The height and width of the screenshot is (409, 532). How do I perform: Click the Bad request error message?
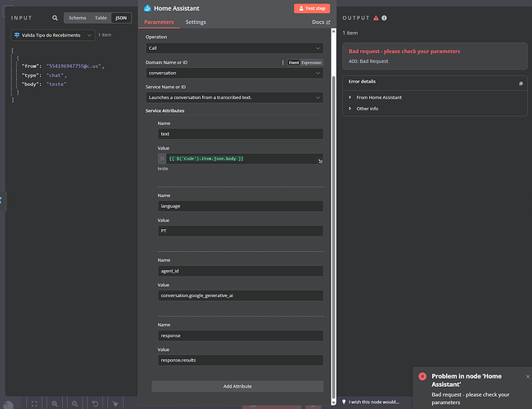tap(404, 52)
